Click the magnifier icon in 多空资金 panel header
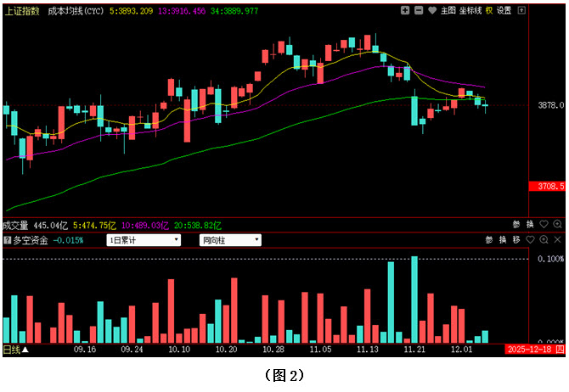This screenshot has height=392, width=569. tap(543, 240)
